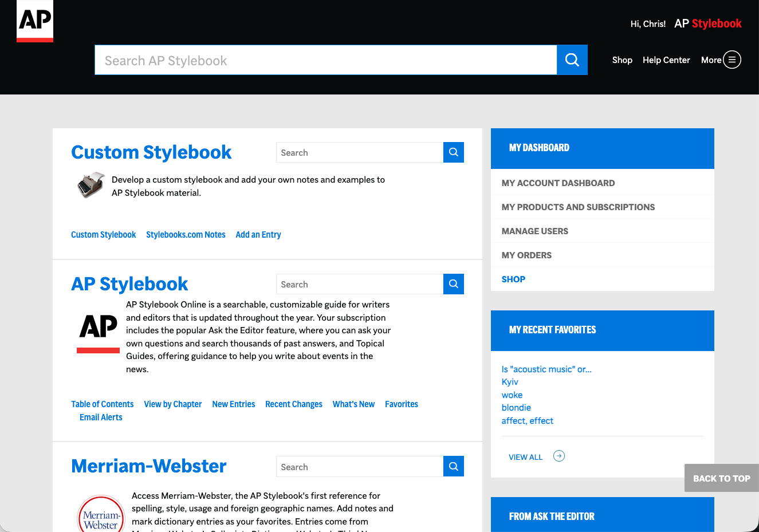Click the AP logo in the header
Screen dimensions: 759x532
click(35, 21)
